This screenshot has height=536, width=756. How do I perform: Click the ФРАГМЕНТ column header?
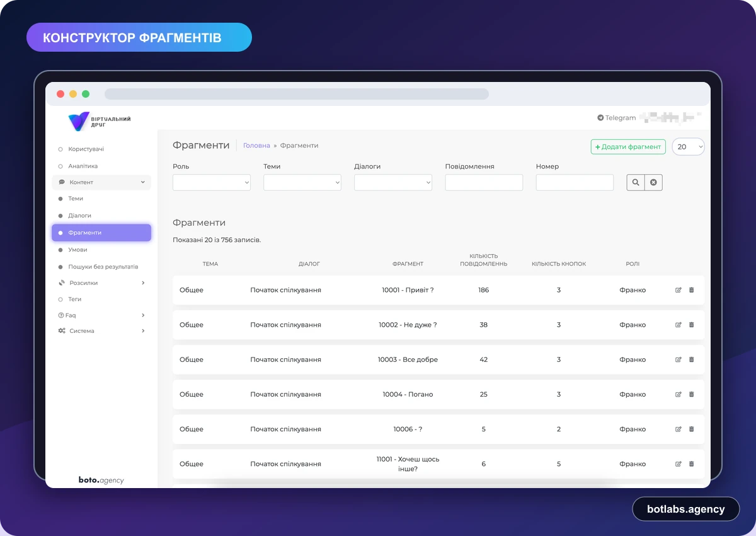click(x=408, y=264)
